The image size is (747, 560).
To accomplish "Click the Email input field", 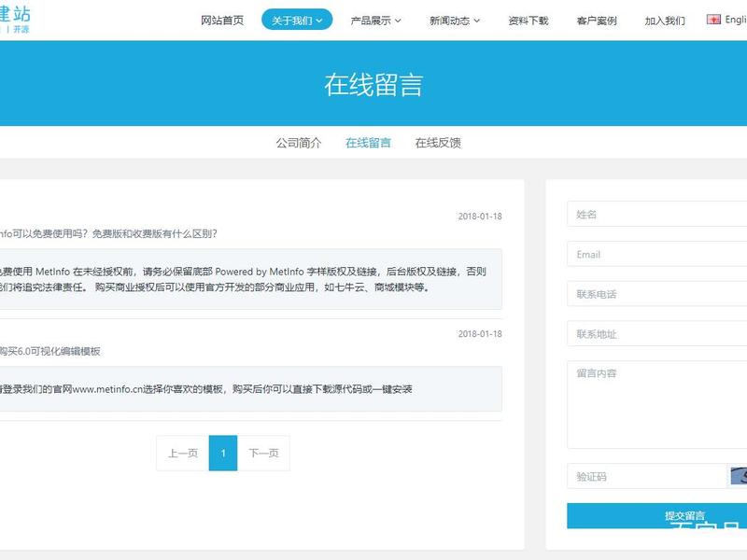I will 657,254.
